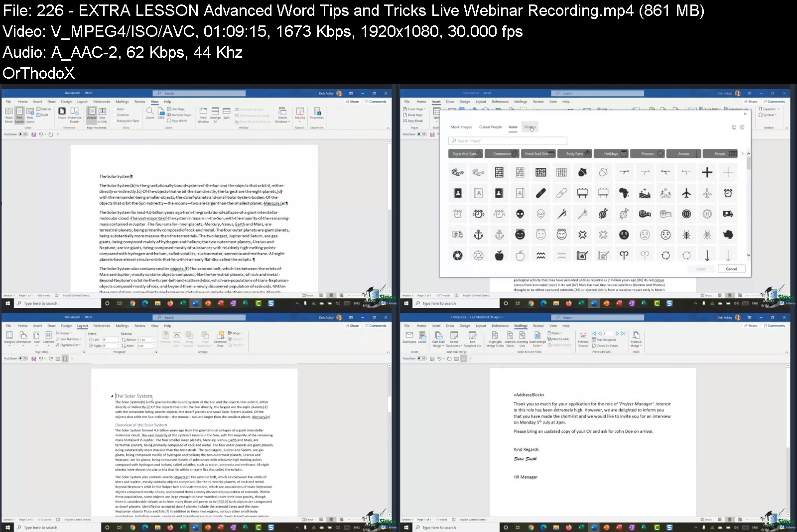797x532 pixels.
Task: Launch Immersive Reader in top-left window
Action: [x=74, y=115]
